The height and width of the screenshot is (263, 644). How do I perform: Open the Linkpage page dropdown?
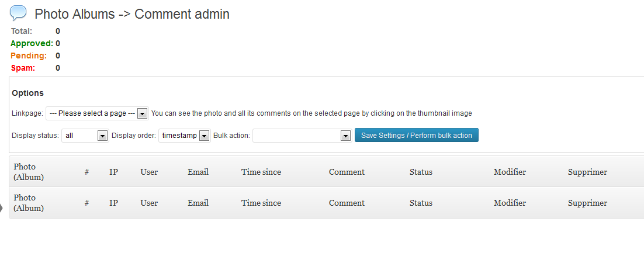pyautogui.click(x=97, y=113)
